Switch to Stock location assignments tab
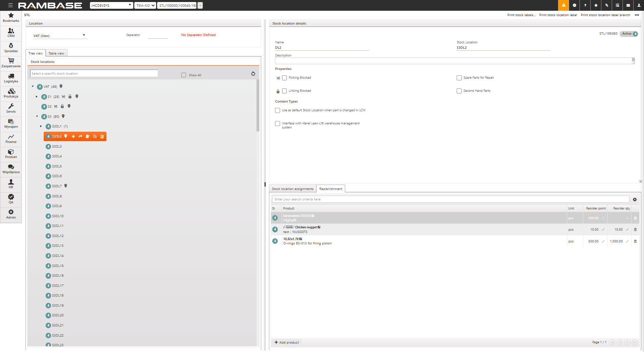The image size is (644, 352). (x=292, y=189)
